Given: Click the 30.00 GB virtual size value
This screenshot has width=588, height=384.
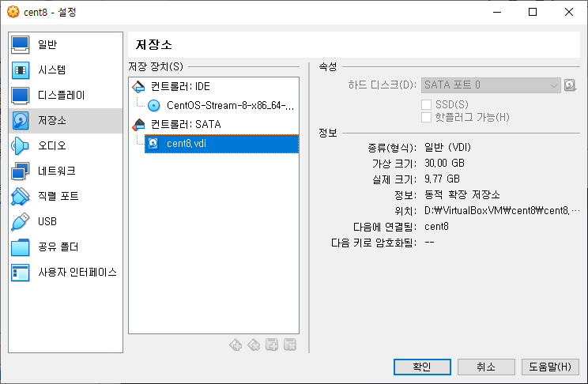Looking at the screenshot, I should (x=444, y=163).
